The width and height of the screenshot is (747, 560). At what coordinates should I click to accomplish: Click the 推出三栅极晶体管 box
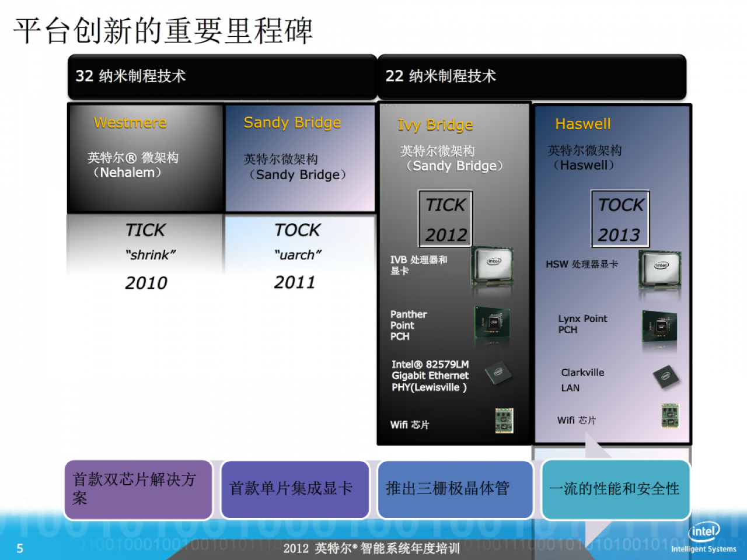(455, 489)
